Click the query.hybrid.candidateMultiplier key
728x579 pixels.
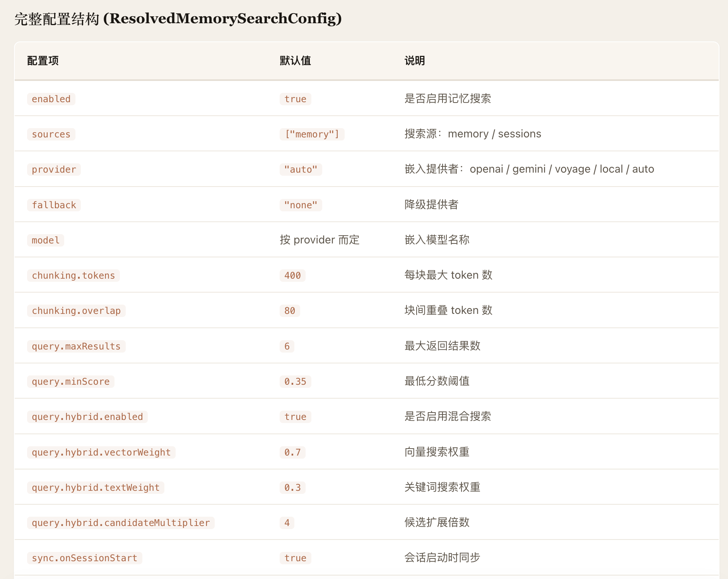pyautogui.click(x=121, y=523)
